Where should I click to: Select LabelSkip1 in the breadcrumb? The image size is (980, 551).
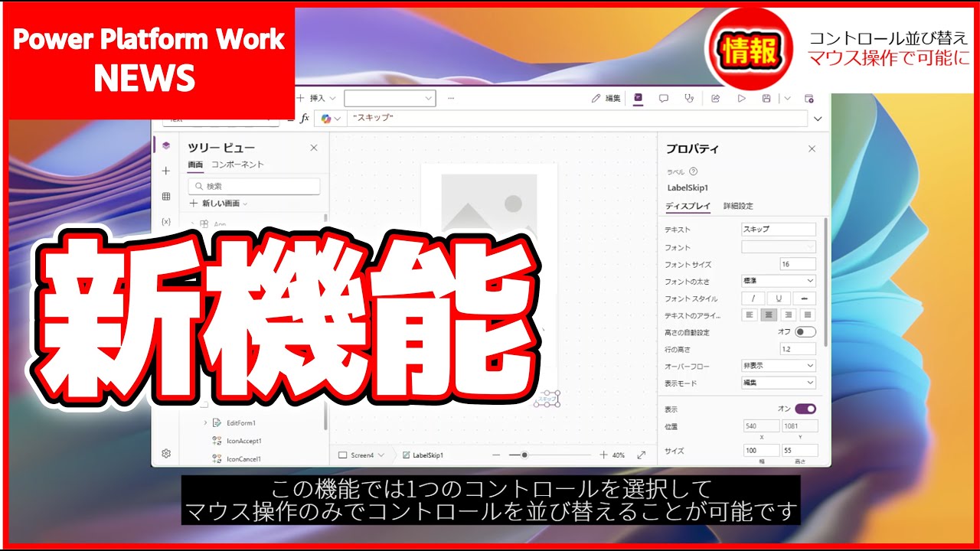click(x=423, y=455)
